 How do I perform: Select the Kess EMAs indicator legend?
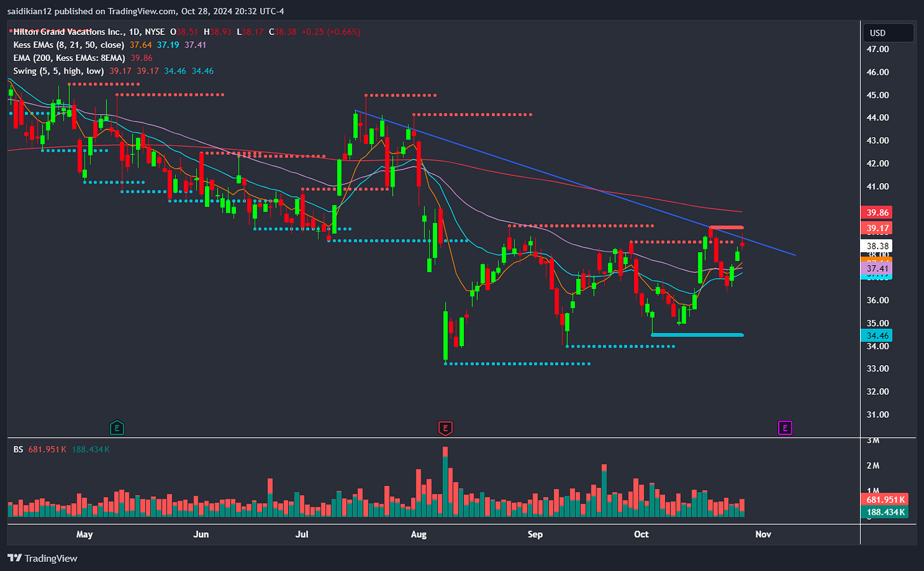tap(69, 45)
